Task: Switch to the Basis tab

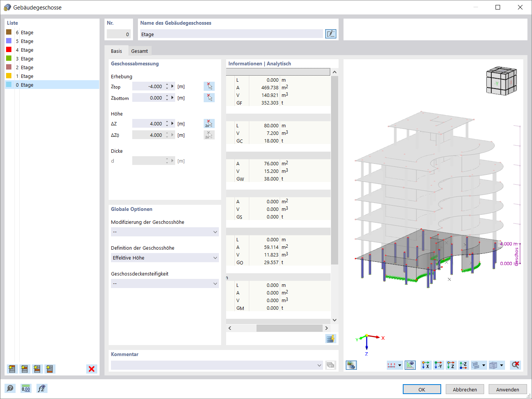Action: pyautogui.click(x=117, y=51)
